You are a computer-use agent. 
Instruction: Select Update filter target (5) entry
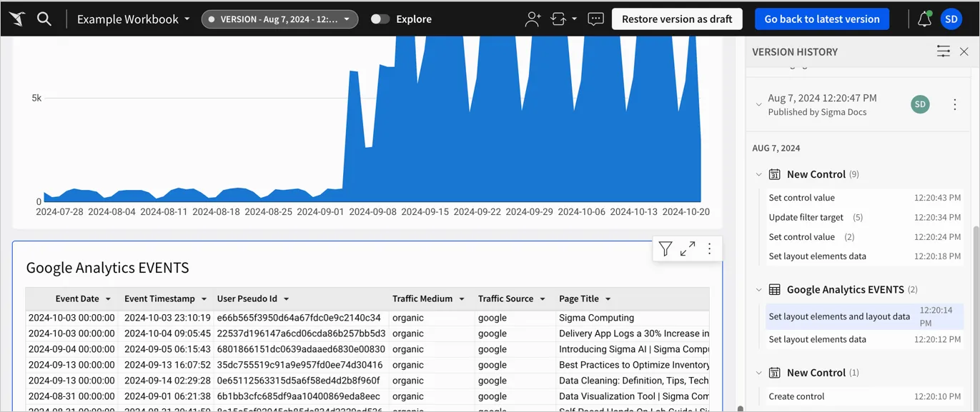864,217
